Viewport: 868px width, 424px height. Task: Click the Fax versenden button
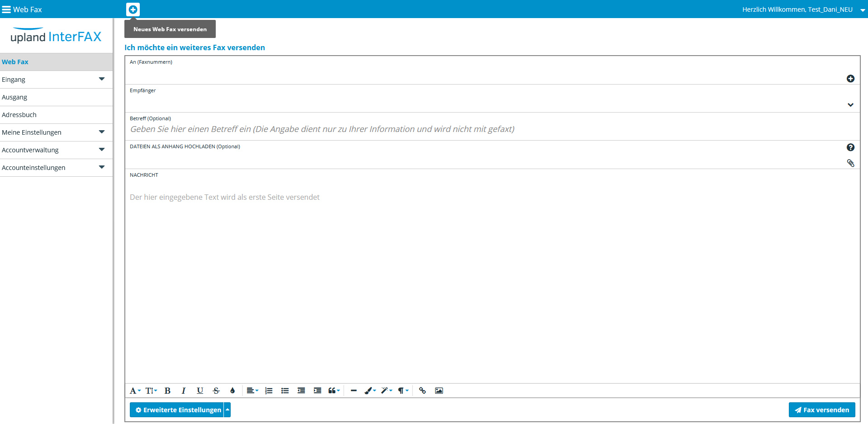click(822, 410)
